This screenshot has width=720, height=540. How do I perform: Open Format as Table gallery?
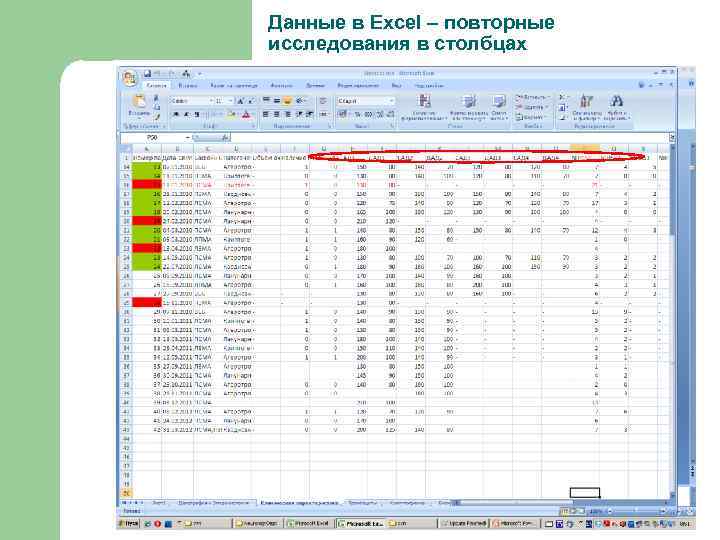point(468,108)
